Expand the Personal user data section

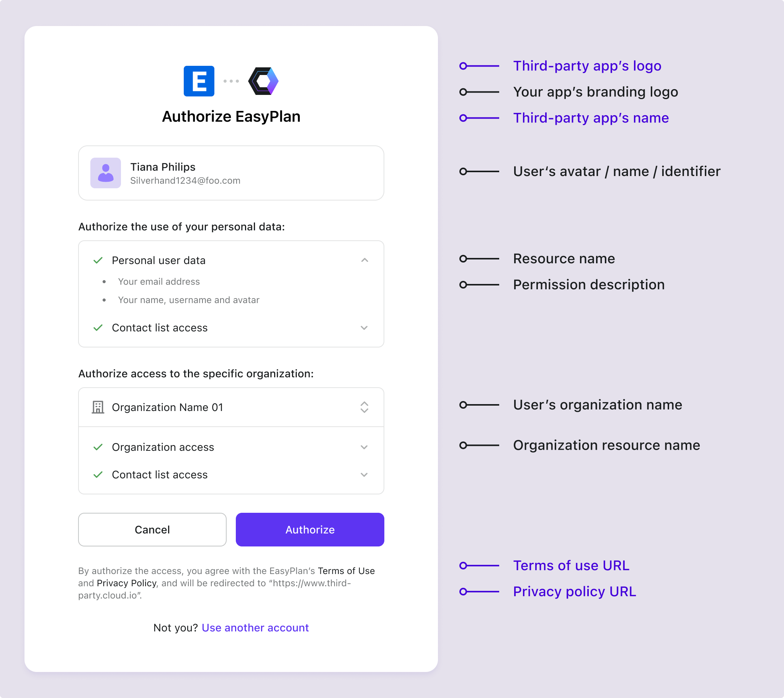click(364, 260)
